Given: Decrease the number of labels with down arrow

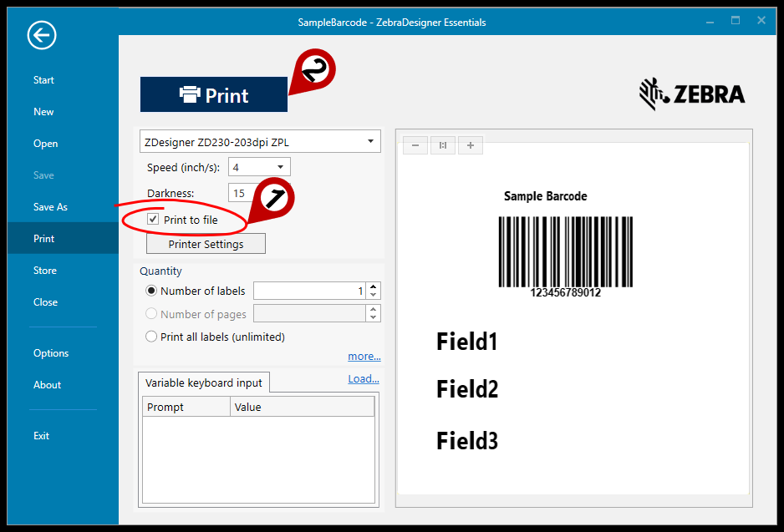Looking at the screenshot, I should coord(374,295).
